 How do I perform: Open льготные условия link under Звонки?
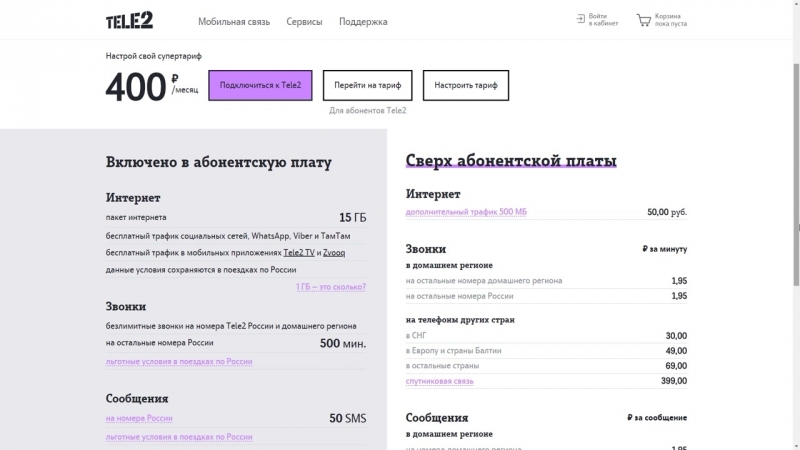(179, 361)
